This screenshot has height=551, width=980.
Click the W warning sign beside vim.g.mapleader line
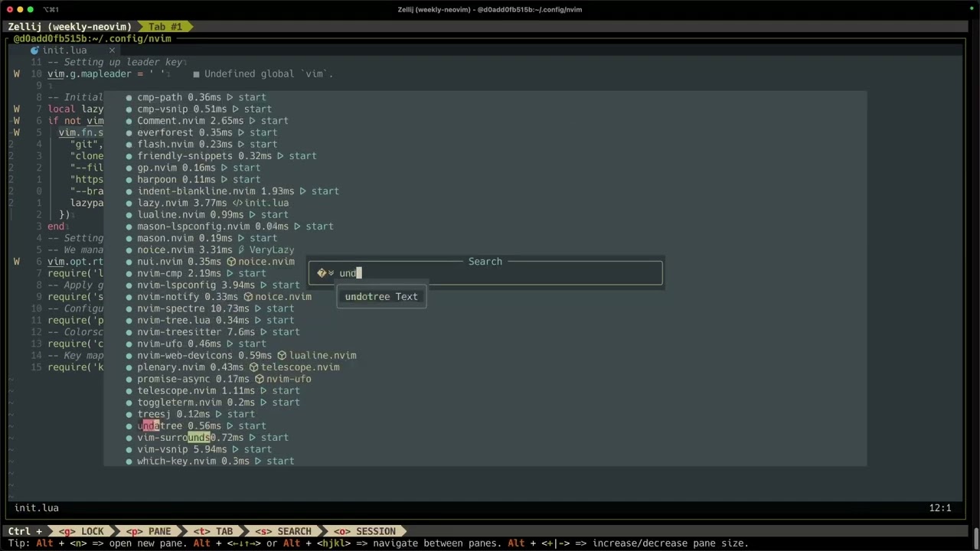coord(17,74)
